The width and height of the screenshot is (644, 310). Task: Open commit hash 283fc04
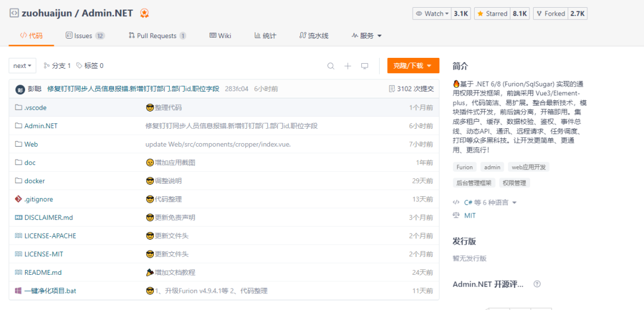(x=237, y=89)
